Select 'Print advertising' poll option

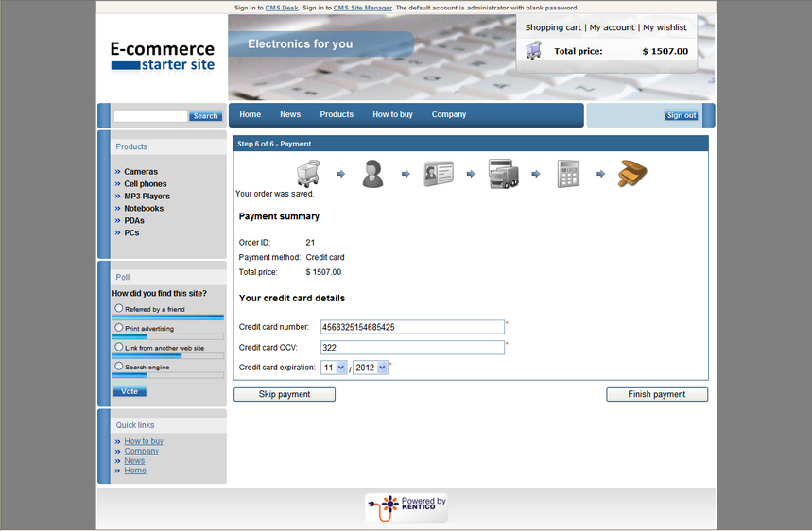119,328
